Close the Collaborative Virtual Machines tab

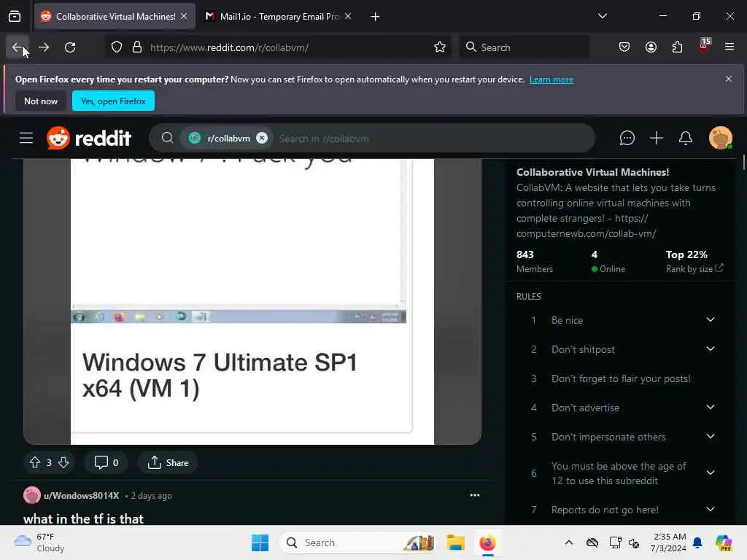[x=184, y=17]
